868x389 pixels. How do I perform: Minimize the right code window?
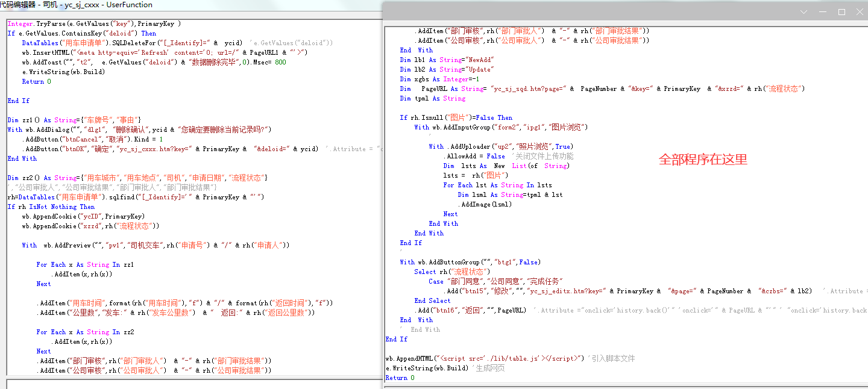point(823,11)
